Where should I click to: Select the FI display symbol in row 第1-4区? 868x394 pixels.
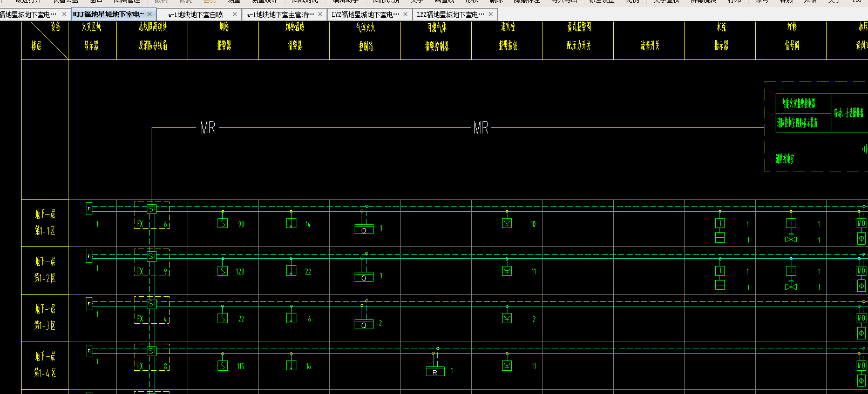(x=89, y=351)
